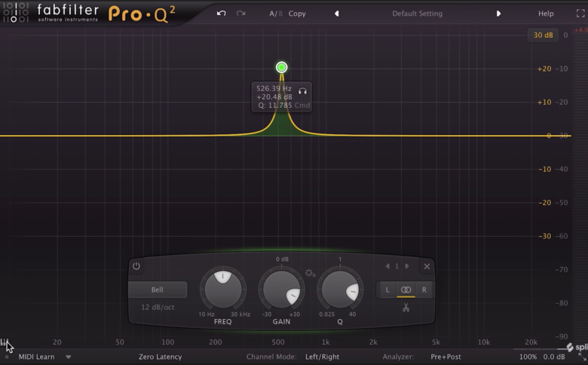Toggle the band power button
The width and height of the screenshot is (588, 365).
pyautogui.click(x=136, y=266)
